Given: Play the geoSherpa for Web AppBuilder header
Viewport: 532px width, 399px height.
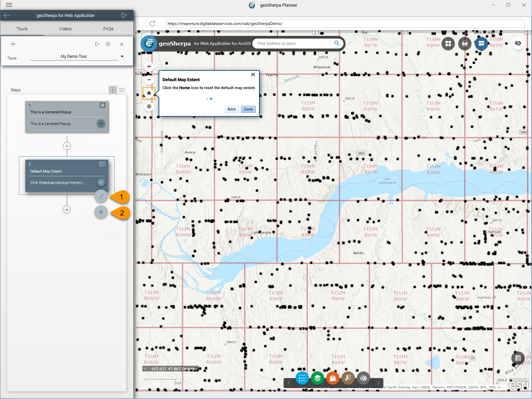Looking at the screenshot, I should click(x=124, y=15).
